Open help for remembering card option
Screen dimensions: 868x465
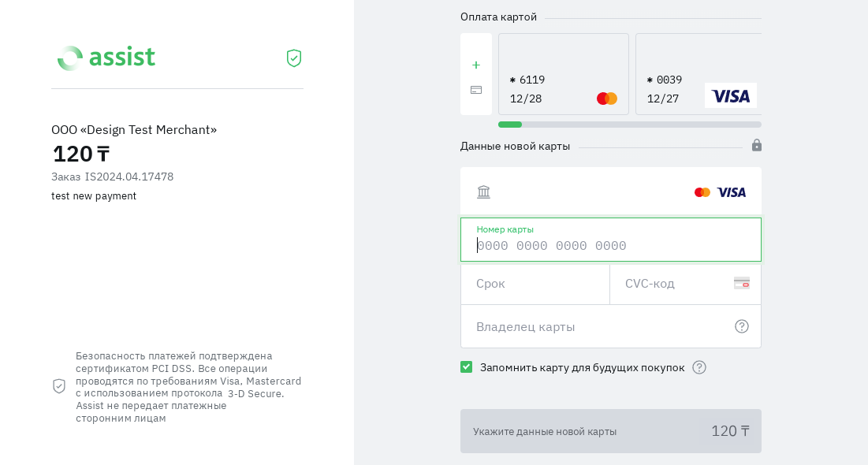699,367
